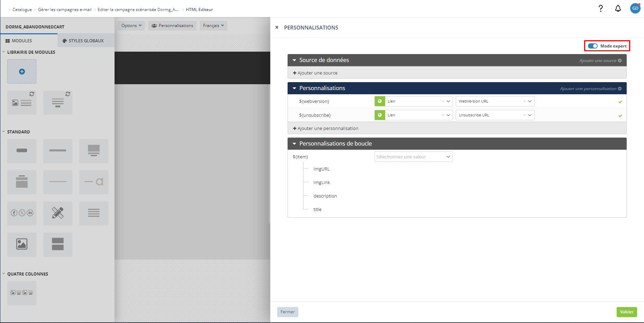Click the HTML Editeur breadcrumb

pyautogui.click(x=199, y=10)
